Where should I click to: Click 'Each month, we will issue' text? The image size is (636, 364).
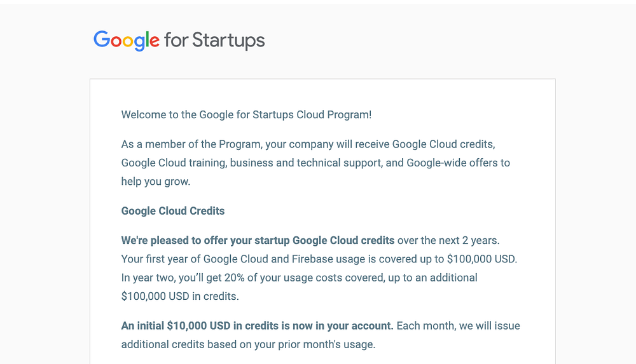pos(459,326)
